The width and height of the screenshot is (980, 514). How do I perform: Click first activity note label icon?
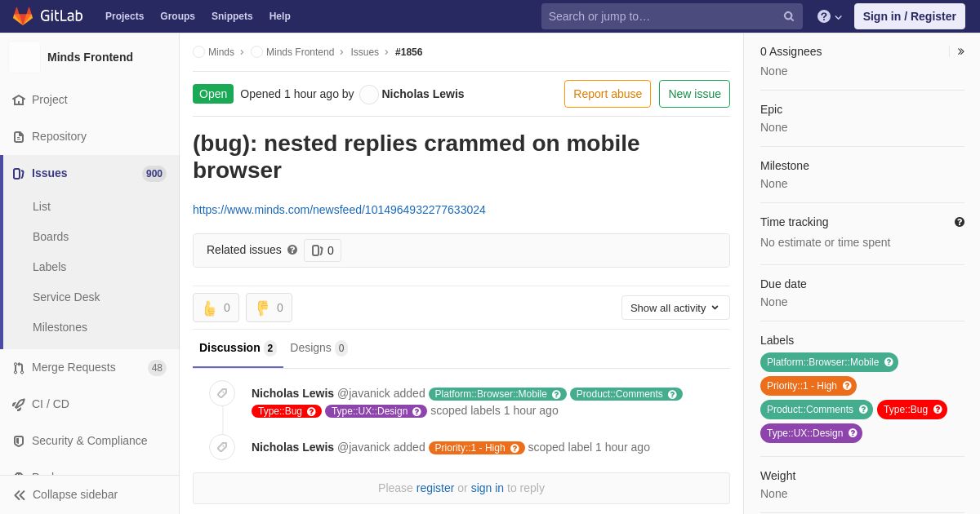point(222,393)
